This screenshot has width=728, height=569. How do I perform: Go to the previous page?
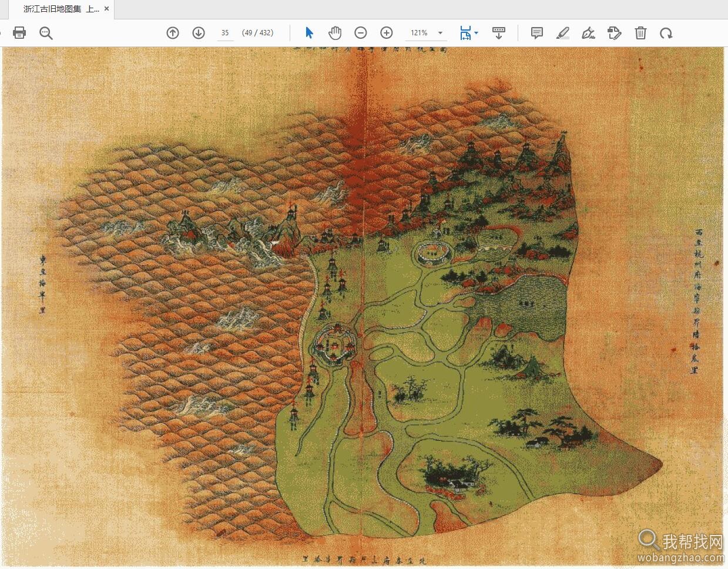tap(173, 33)
